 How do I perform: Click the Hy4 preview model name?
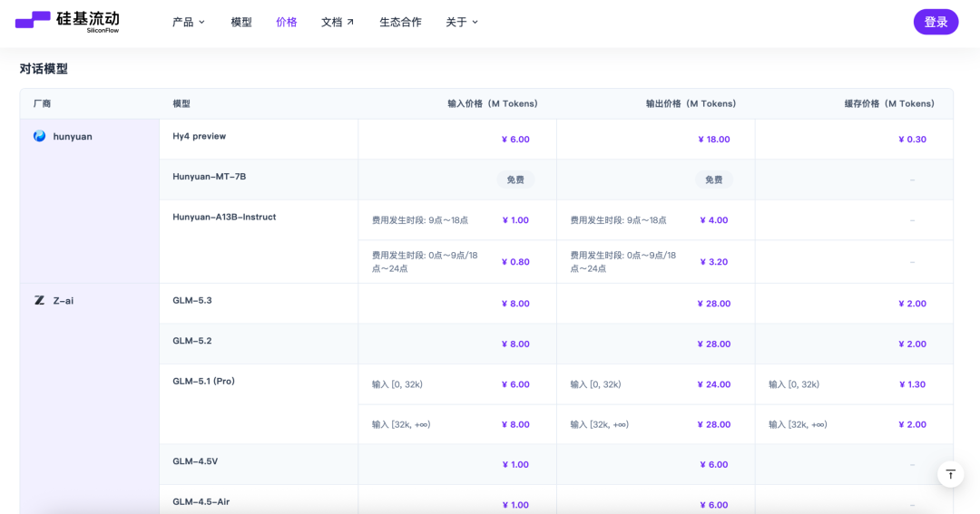(200, 136)
